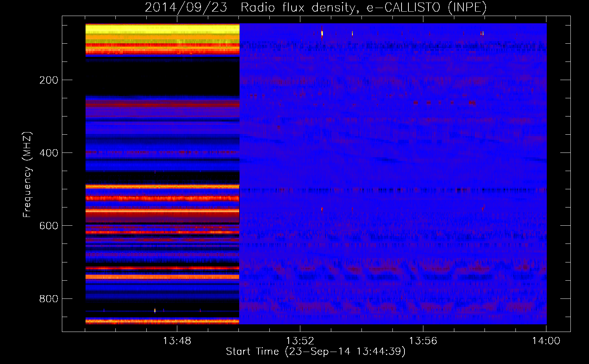
Task: Click the '13:48' time tick label
Action: coord(177,341)
